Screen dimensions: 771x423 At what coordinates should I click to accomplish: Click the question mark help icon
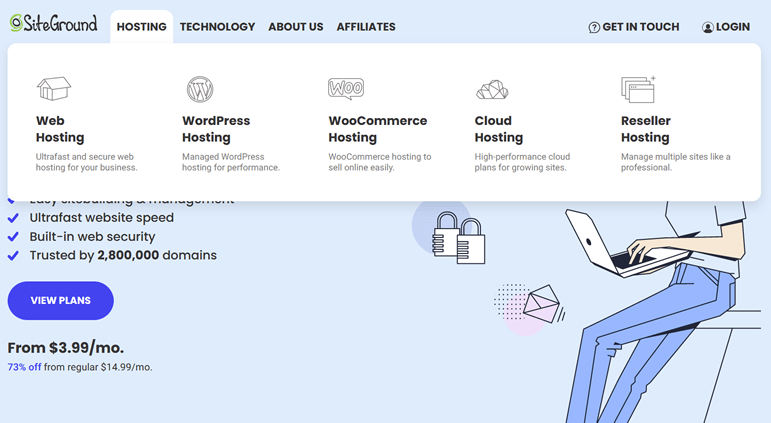pyautogui.click(x=594, y=28)
